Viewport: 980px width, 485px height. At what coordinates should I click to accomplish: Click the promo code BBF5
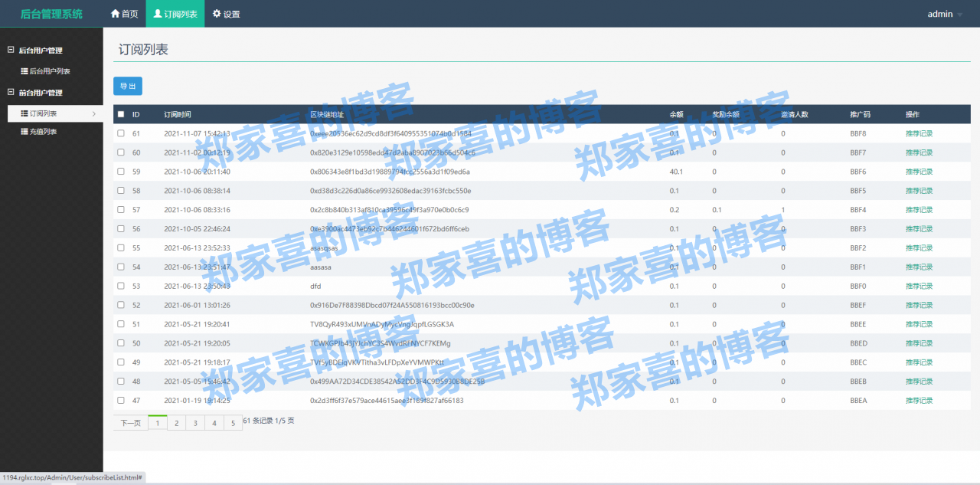[858, 191]
